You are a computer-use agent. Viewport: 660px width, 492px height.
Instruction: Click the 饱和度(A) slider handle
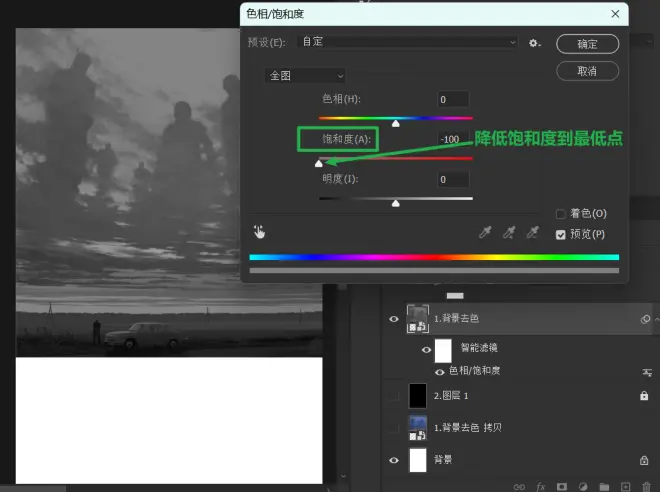(x=319, y=163)
